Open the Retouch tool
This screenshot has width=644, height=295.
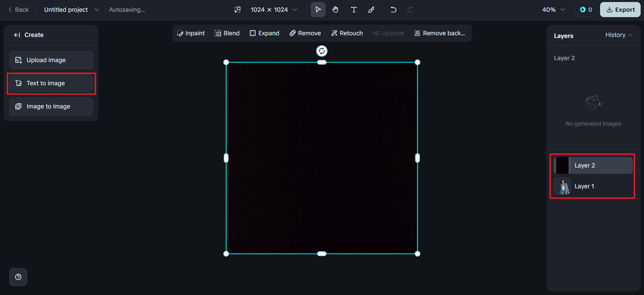click(x=347, y=33)
